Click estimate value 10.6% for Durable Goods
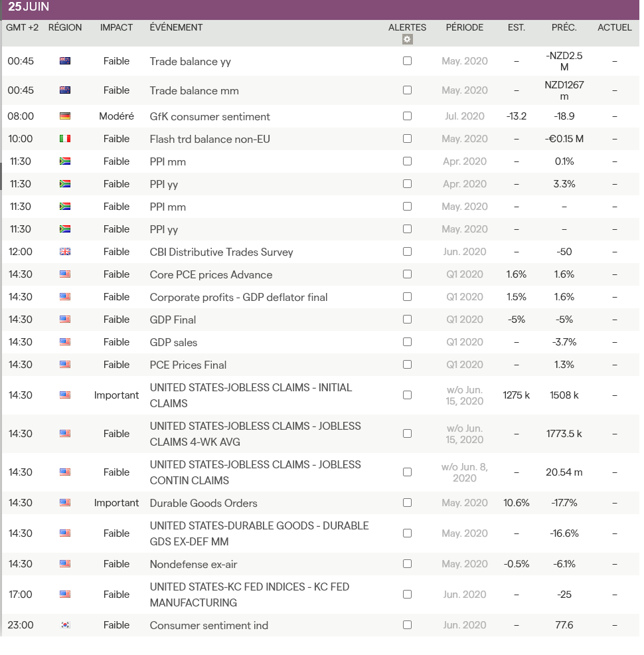Viewport: 644px width, 655px height. 517,502
